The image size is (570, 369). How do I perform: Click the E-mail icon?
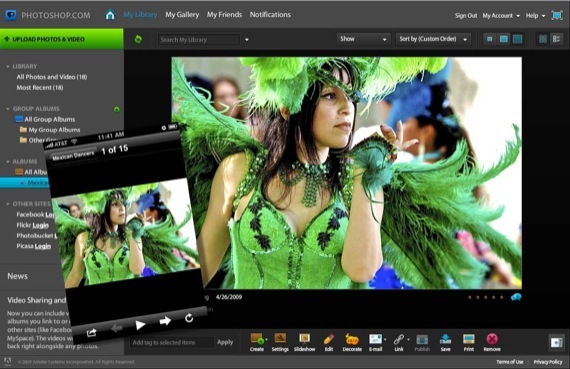coord(375,339)
